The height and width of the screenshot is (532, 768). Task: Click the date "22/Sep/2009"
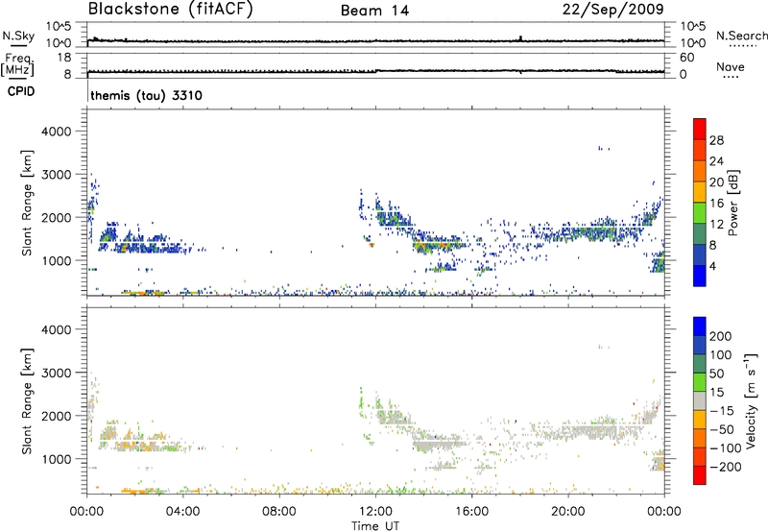click(612, 10)
